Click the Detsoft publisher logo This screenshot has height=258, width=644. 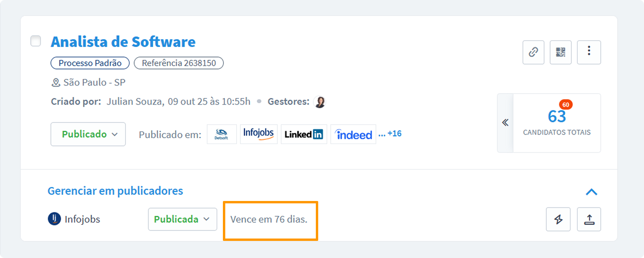click(221, 134)
